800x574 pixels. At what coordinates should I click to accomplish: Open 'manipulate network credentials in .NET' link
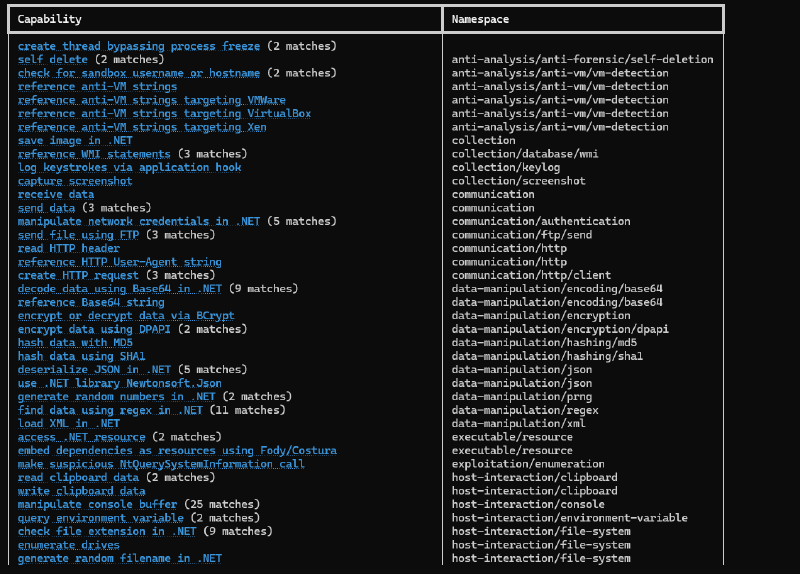[139, 221]
